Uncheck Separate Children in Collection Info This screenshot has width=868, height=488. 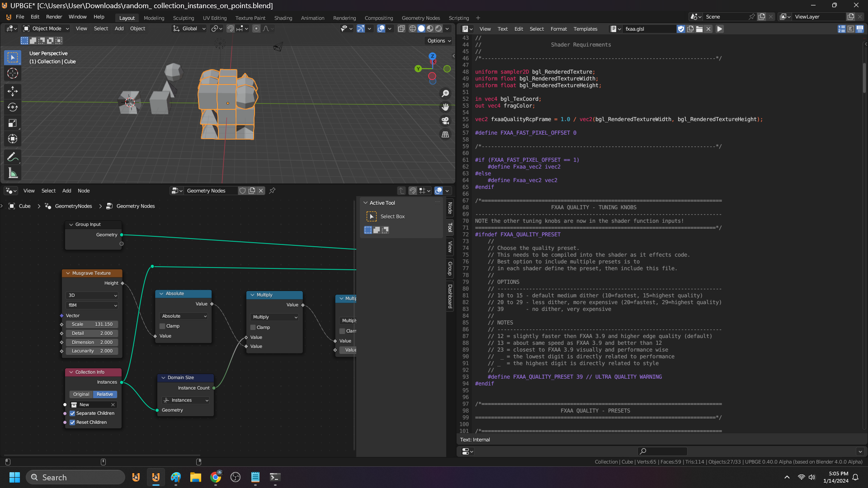pyautogui.click(x=72, y=413)
